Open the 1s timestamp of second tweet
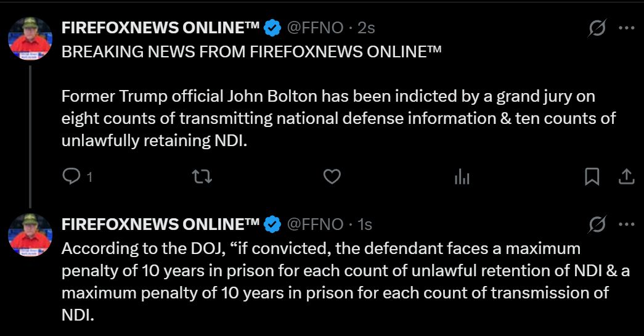The image size is (644, 336). (x=364, y=224)
